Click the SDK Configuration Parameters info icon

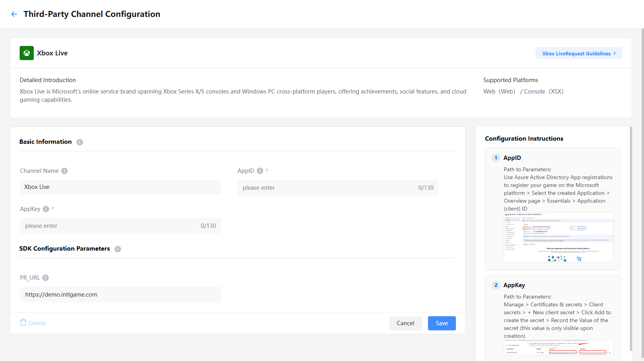[x=118, y=249]
